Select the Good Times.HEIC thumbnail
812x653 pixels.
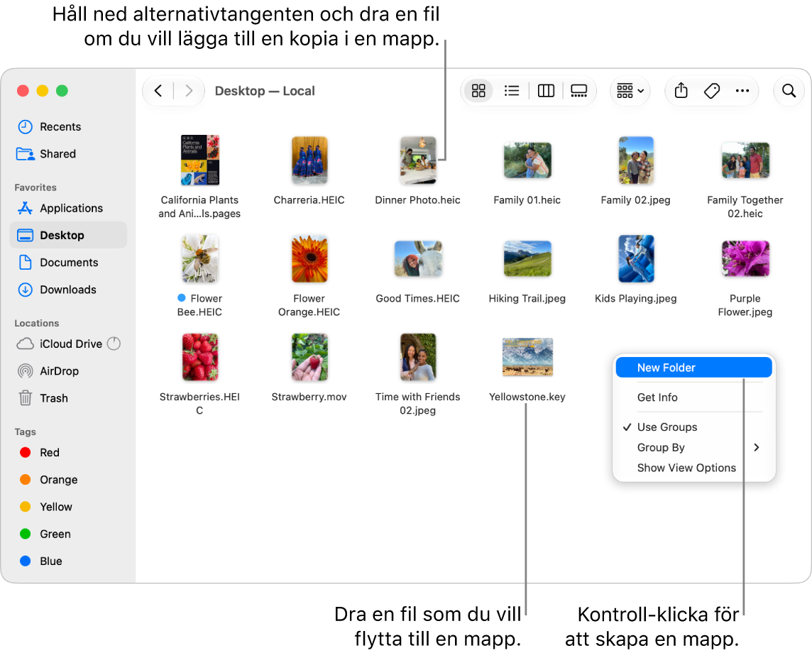pyautogui.click(x=418, y=258)
